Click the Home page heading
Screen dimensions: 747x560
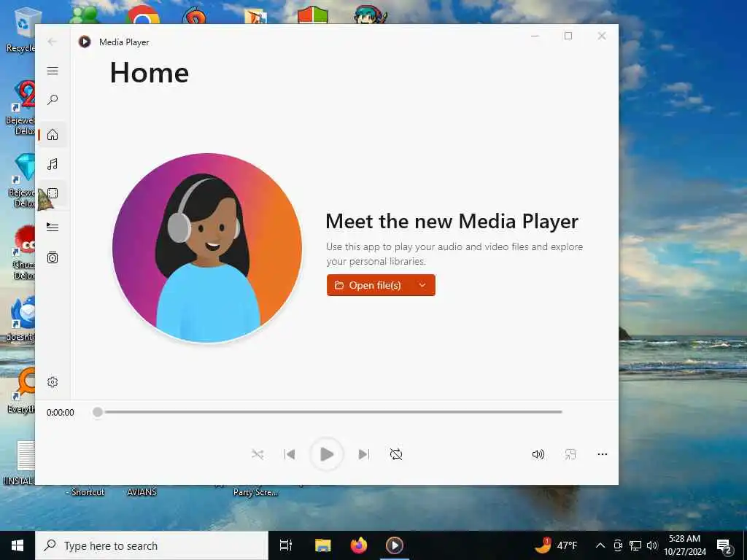[x=150, y=73]
